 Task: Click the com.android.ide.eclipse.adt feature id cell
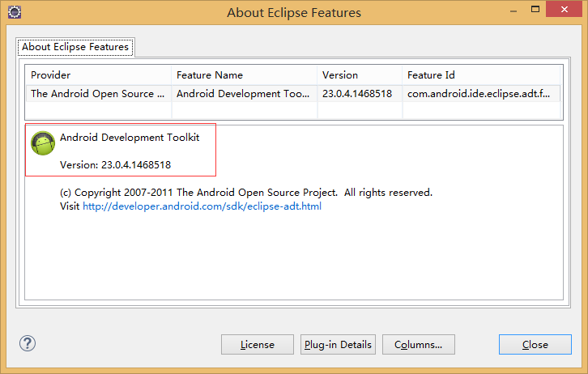tap(481, 93)
